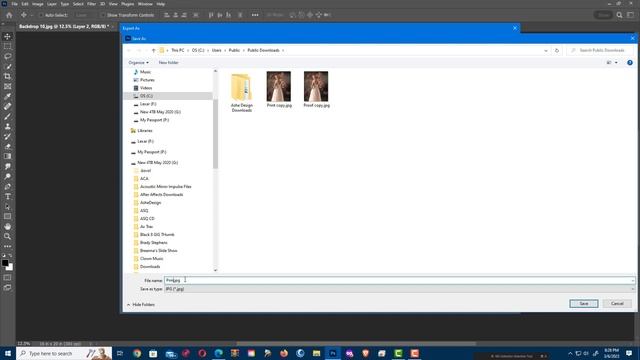Select the Backdrop 10.jpg document tab
The image size is (640, 360).
coord(63,26)
